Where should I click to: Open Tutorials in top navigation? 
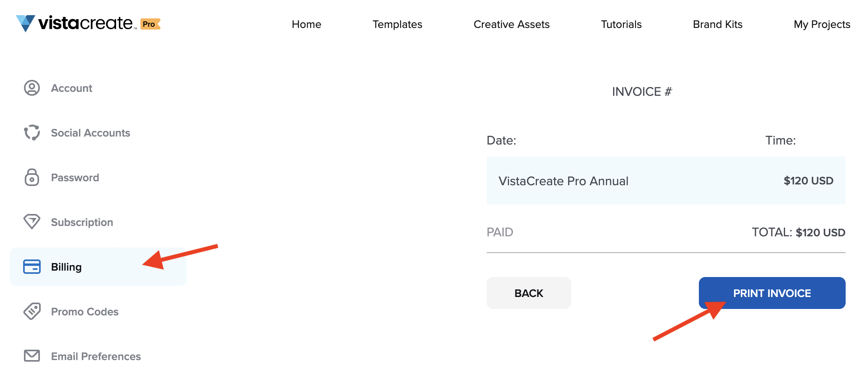[621, 24]
